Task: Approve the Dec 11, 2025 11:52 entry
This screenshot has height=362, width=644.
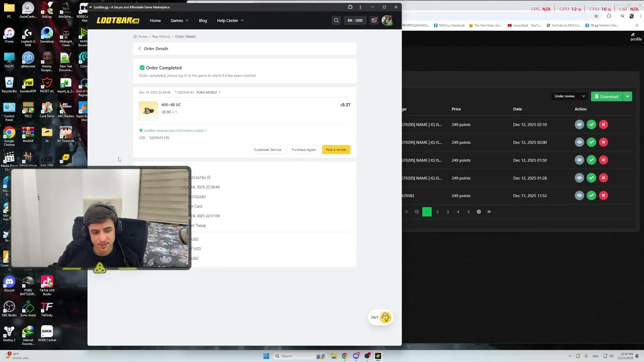Action: pos(591,196)
